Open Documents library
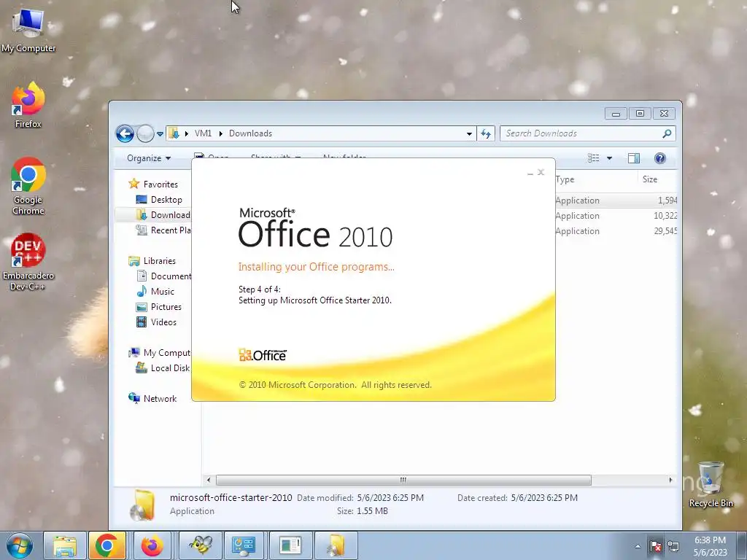The height and width of the screenshot is (560, 747). click(163, 276)
